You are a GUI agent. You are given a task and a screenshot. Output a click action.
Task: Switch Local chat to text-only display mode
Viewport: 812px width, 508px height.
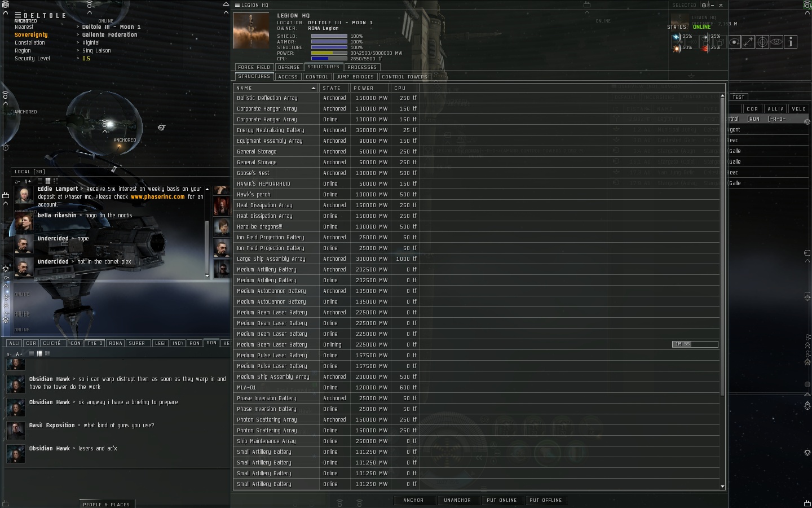pyautogui.click(x=39, y=181)
